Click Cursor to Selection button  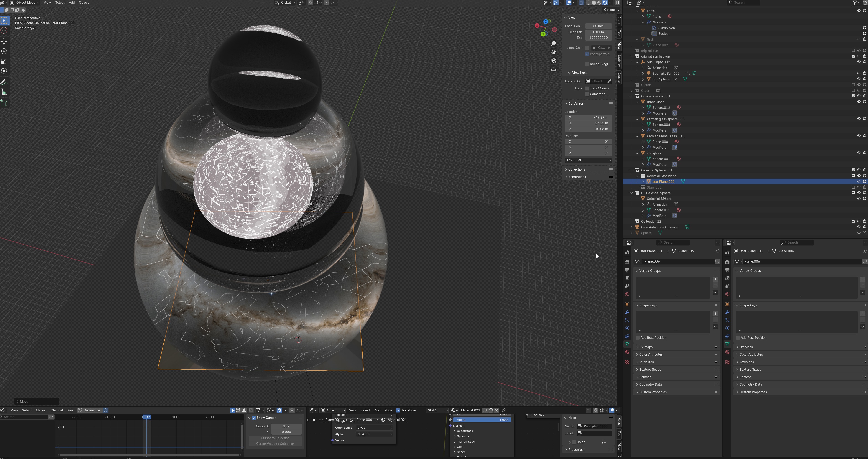click(x=275, y=438)
